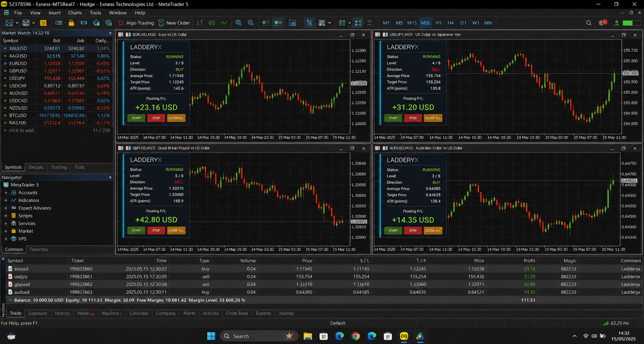Expand the Accounts node in Navigator
This screenshot has height=344, width=644.
point(6,192)
